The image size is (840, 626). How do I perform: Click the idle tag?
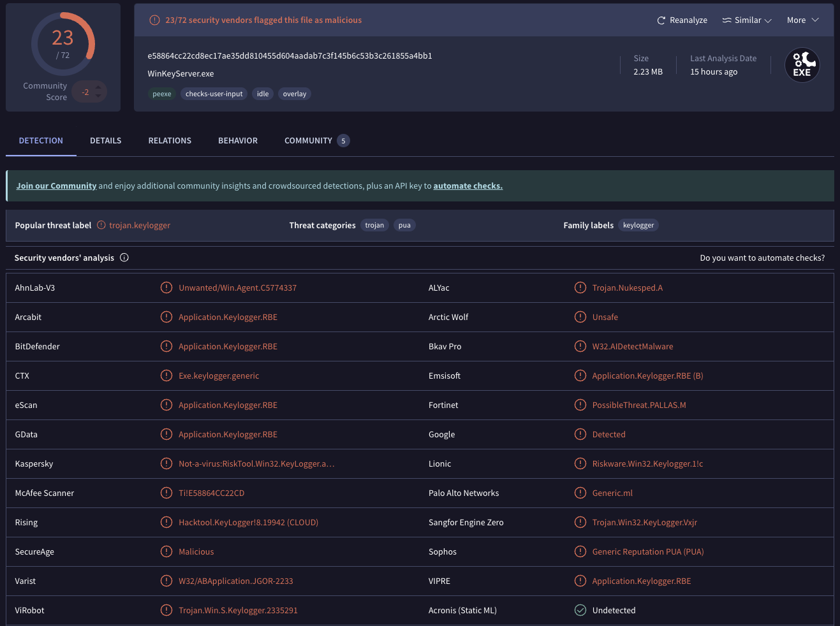pos(263,94)
